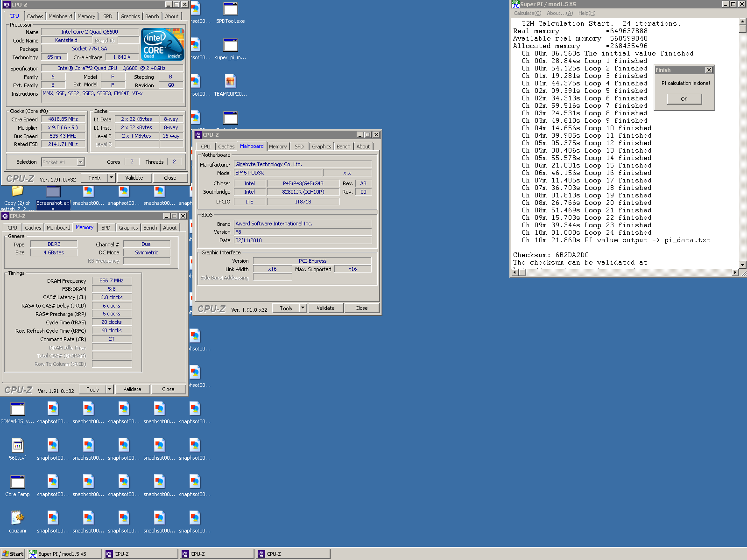Open Help menu in Super PI
Viewport: 747px width, 560px height.
point(587,13)
